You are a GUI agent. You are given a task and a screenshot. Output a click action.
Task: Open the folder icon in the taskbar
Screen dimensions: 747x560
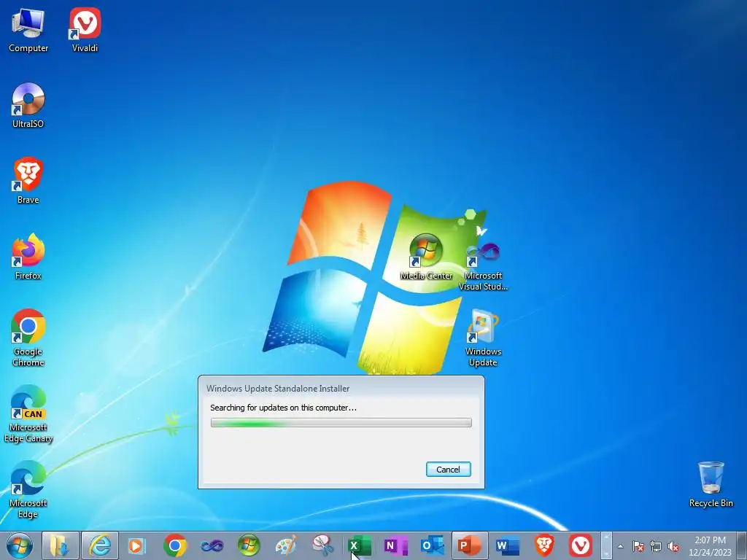[x=60, y=545]
